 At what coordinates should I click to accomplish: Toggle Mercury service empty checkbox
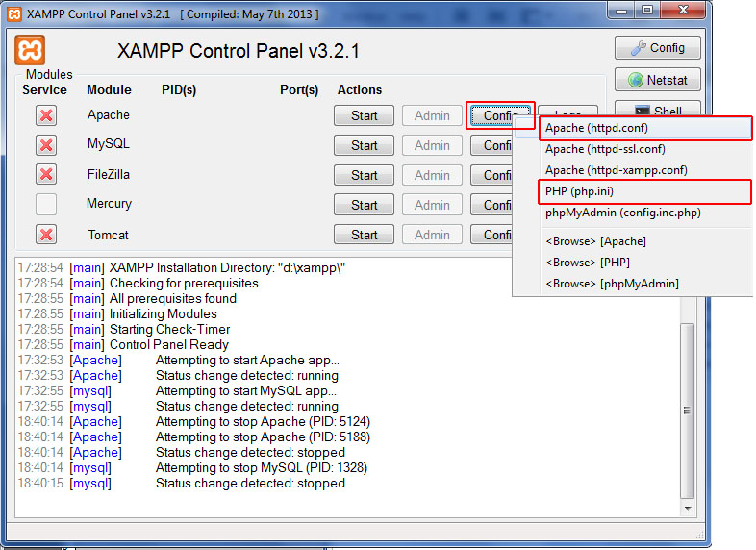click(46, 205)
